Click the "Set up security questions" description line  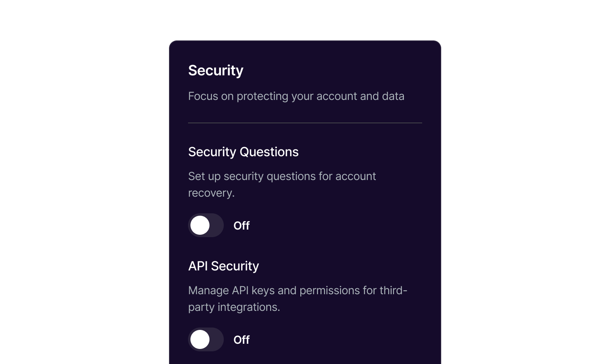pyautogui.click(x=282, y=176)
